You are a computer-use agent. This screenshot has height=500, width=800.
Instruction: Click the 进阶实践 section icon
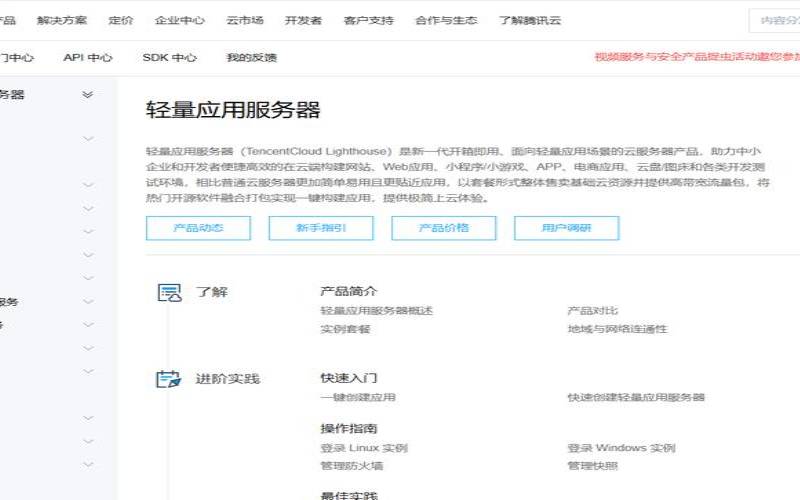coord(169,379)
